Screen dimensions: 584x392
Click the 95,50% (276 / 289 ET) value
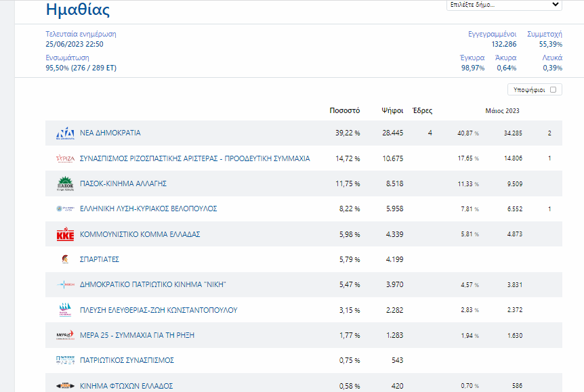pos(81,68)
